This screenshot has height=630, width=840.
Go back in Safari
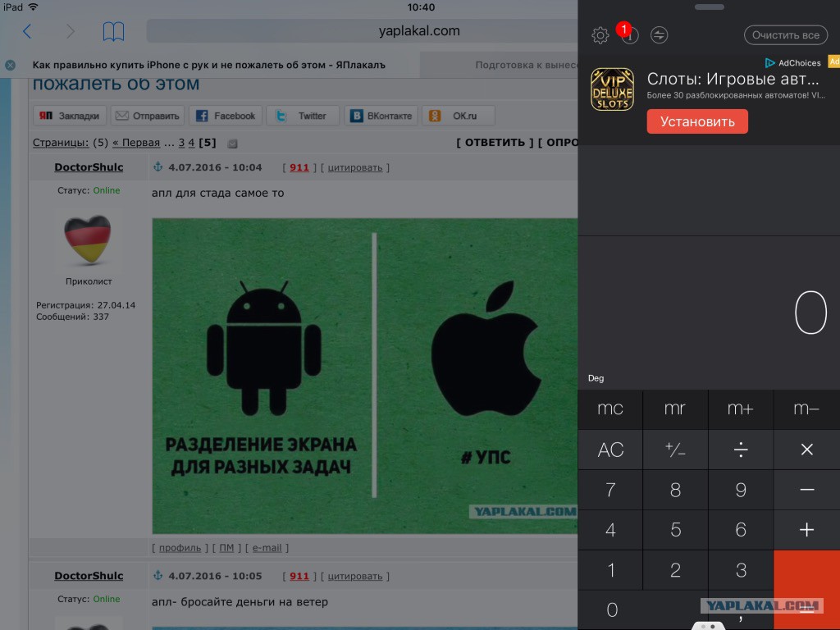[27, 32]
